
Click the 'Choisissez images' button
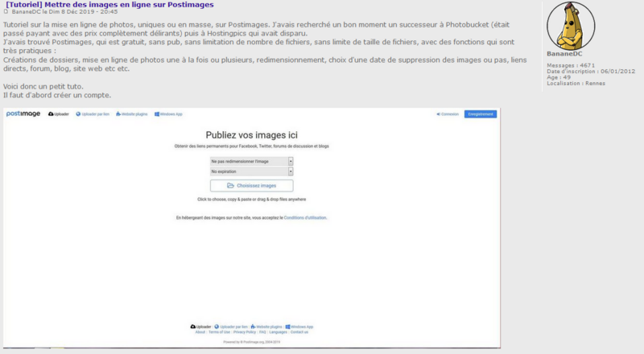(252, 186)
